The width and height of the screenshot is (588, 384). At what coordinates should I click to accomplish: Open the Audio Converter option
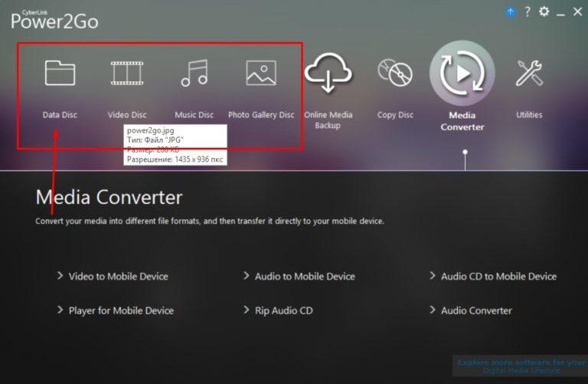(x=476, y=310)
